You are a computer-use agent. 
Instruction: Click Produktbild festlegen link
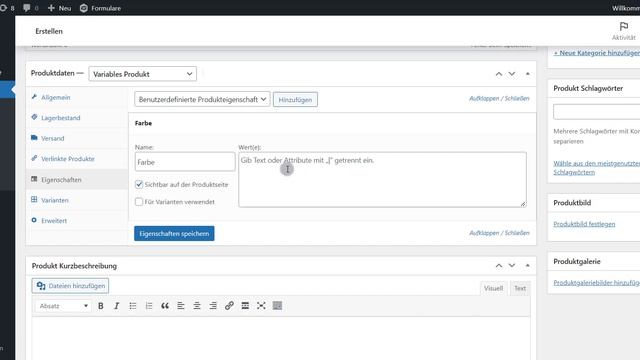tap(584, 224)
